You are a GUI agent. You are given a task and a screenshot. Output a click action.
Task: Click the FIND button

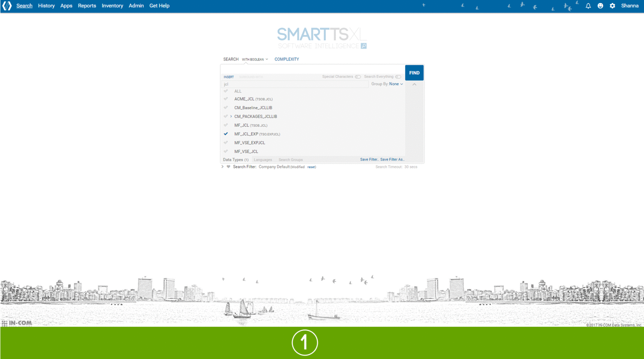click(x=414, y=73)
